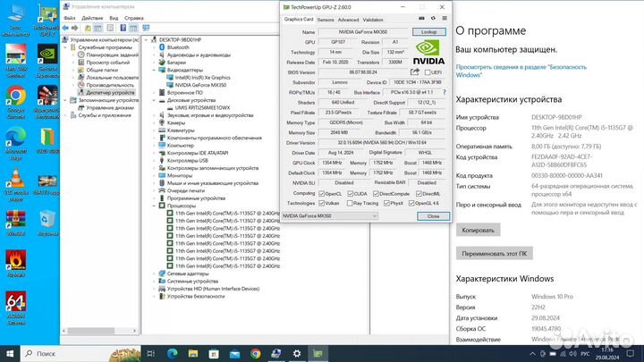Toggle CUDA checkbox
The width and height of the screenshot is (644, 362).
click(x=351, y=194)
